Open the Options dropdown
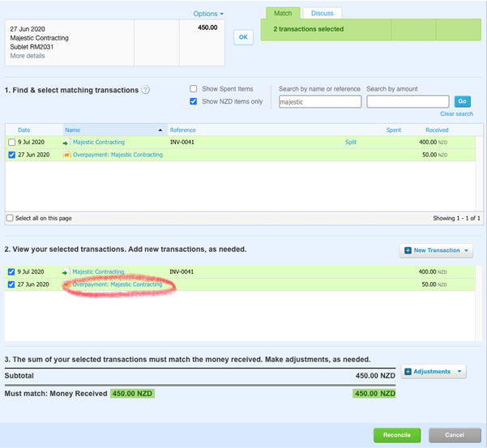 coord(208,14)
